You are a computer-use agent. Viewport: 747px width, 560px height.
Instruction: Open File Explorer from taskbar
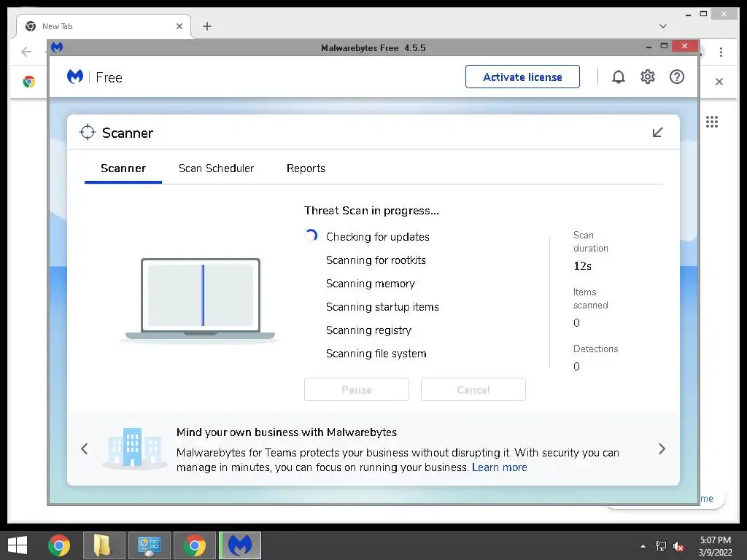104,545
